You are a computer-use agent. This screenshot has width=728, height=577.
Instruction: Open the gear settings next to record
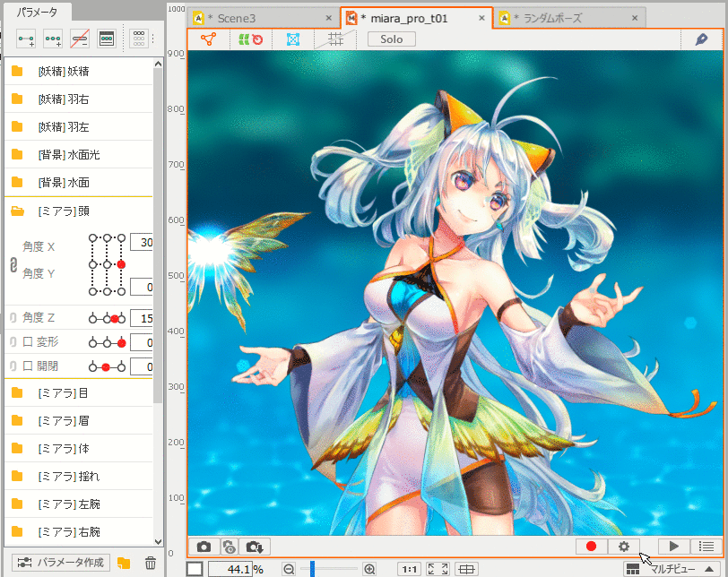coord(623,547)
